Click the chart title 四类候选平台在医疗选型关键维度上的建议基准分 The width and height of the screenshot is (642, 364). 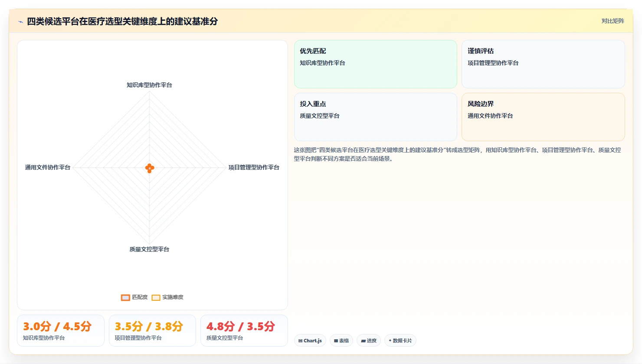[122, 21]
